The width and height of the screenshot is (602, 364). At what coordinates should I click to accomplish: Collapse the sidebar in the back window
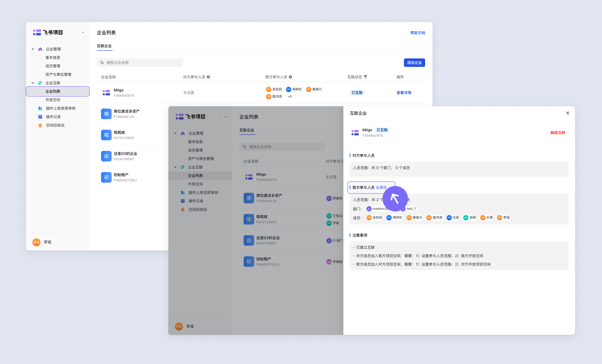click(x=83, y=32)
